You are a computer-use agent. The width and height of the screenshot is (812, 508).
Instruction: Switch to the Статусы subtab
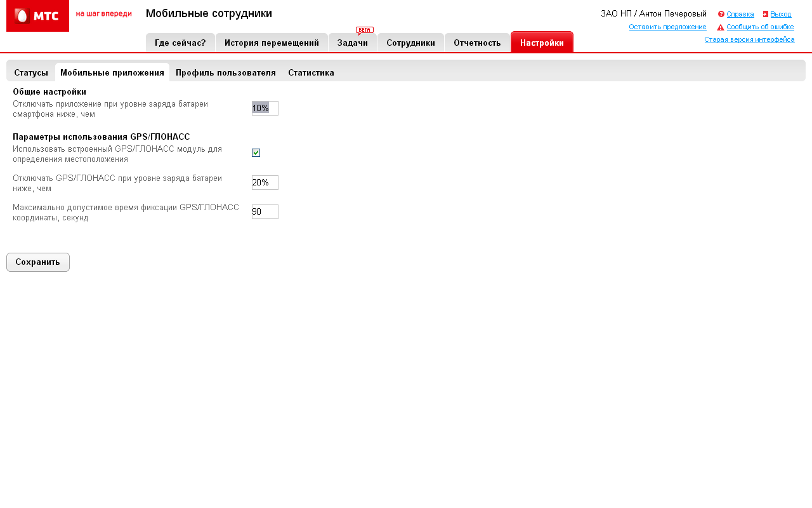point(31,72)
